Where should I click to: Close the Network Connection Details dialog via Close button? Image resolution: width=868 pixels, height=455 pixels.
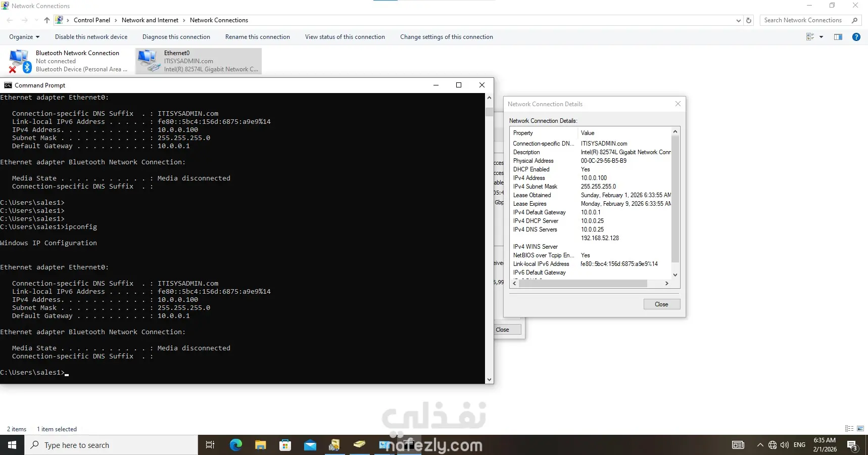click(x=661, y=304)
